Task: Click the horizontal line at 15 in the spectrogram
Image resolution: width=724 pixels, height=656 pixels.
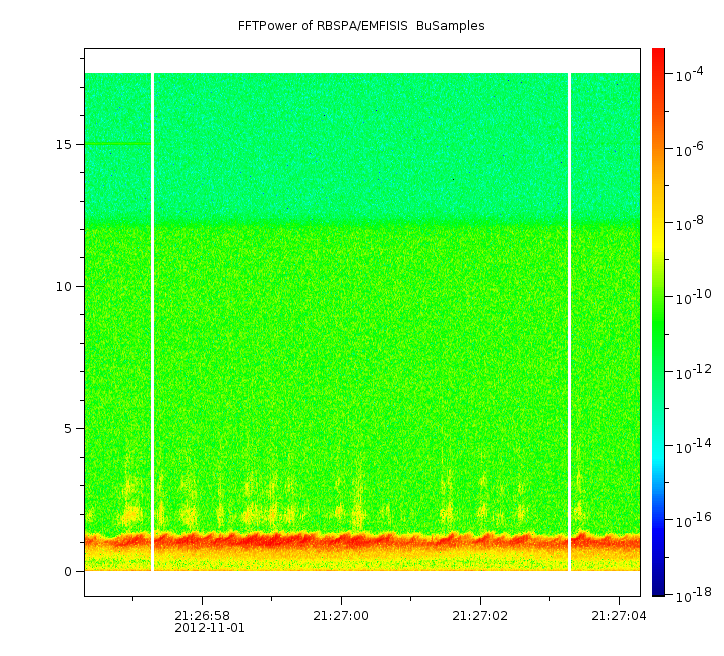Action: pos(118,144)
